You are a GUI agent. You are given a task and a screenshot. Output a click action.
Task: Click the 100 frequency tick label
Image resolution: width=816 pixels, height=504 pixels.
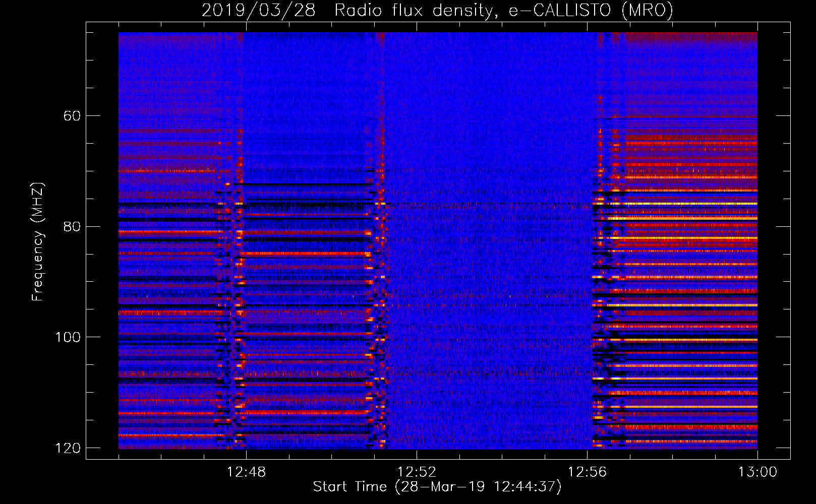coord(68,337)
